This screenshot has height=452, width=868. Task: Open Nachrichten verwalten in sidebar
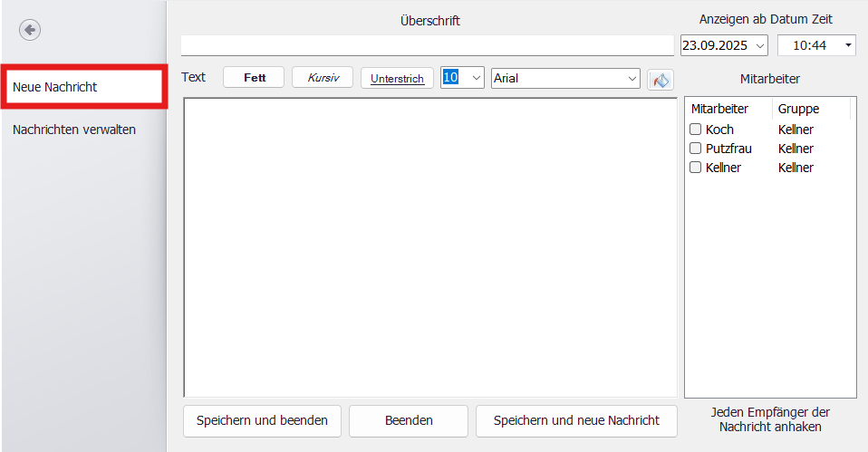click(74, 130)
